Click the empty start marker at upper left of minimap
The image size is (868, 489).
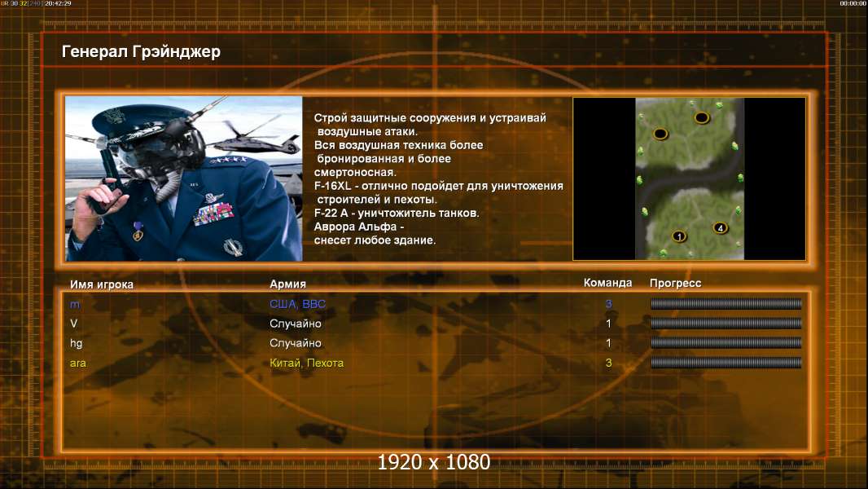(660, 134)
